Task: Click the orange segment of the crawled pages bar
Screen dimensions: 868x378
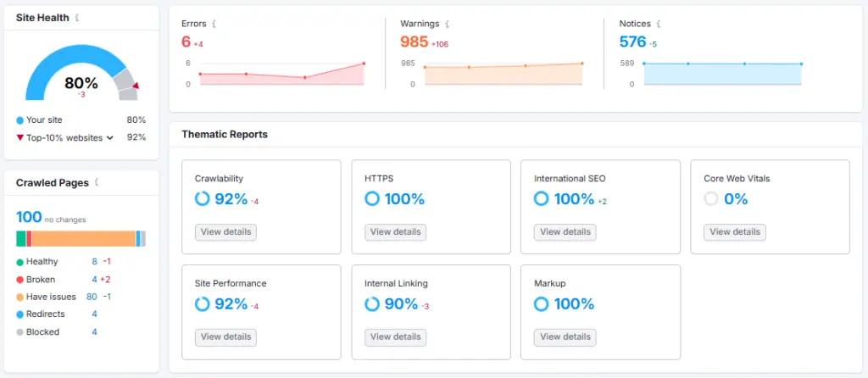Action: (x=83, y=238)
